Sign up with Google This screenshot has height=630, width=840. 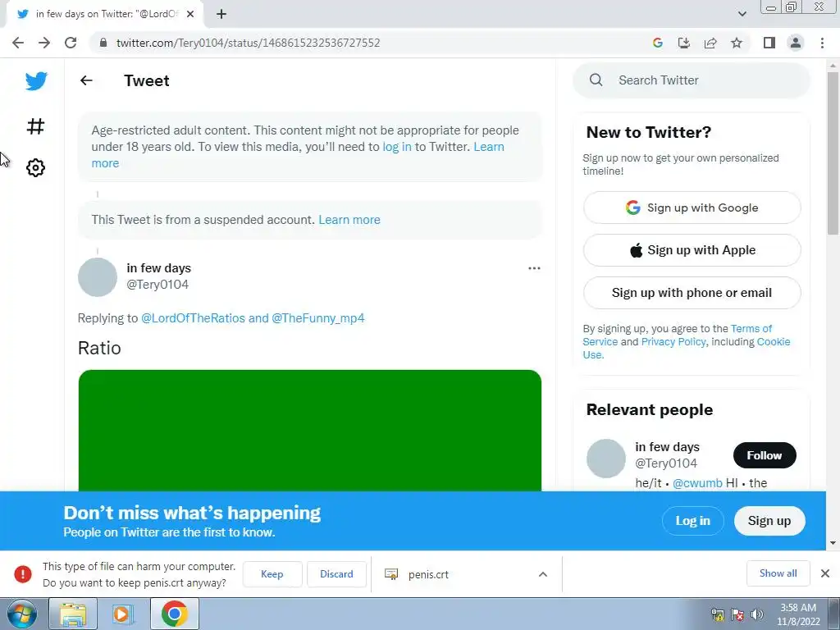click(692, 208)
